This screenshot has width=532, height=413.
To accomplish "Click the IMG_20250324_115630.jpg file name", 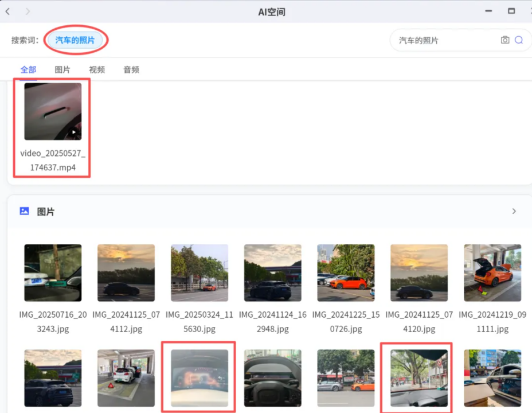I will [x=199, y=322].
